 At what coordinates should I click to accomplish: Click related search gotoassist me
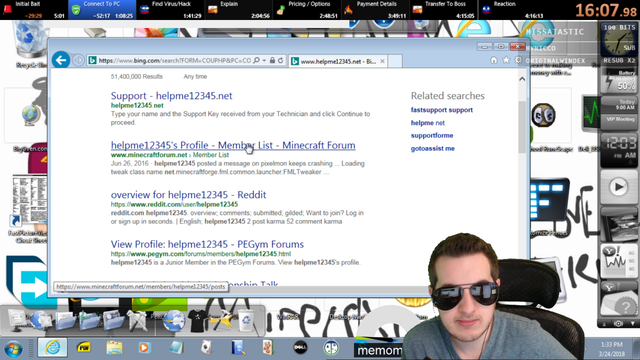pos(433,148)
